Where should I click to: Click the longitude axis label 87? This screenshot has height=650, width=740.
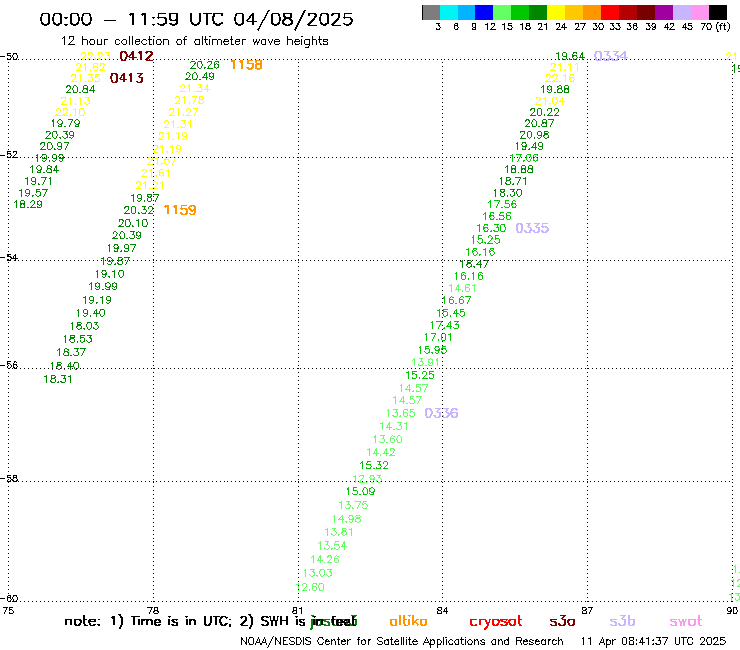click(x=587, y=610)
